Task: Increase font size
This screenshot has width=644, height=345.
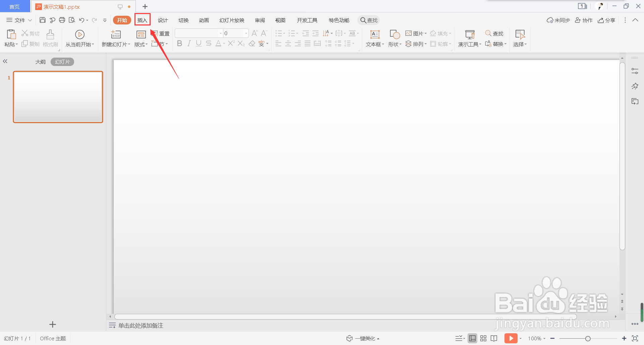Action: 255,33
